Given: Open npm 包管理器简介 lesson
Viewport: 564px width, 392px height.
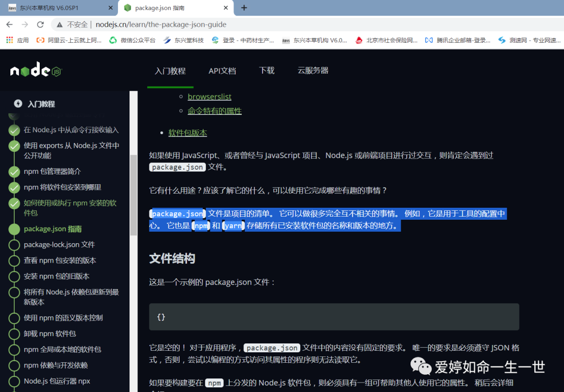Looking at the screenshot, I should coord(53,172).
